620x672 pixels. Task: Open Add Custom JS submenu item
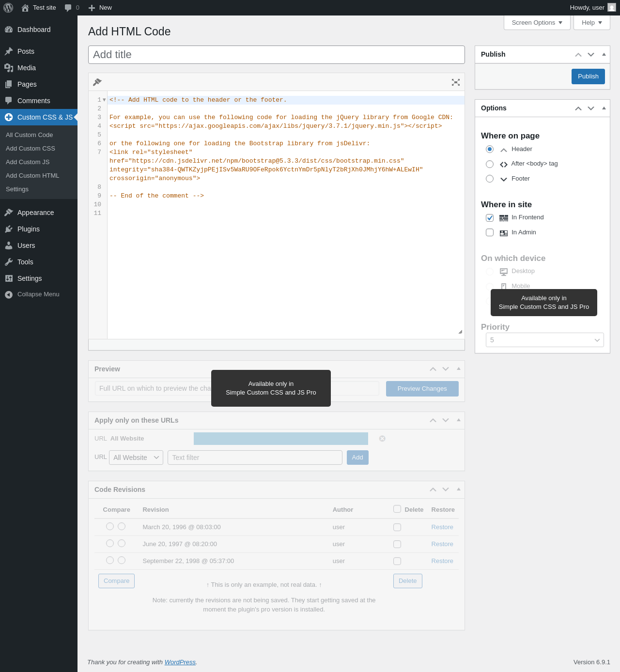coord(28,162)
